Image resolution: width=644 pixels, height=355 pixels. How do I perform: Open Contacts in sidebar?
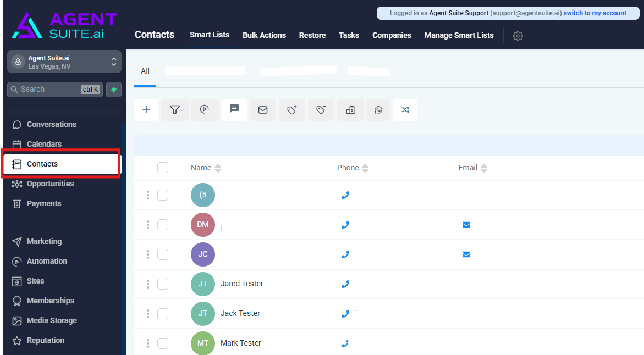62,164
